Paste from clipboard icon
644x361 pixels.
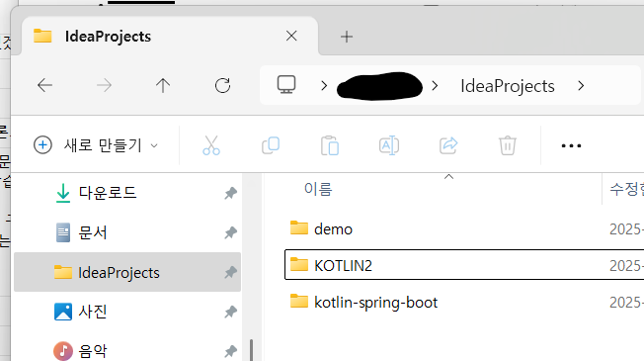[x=330, y=145]
